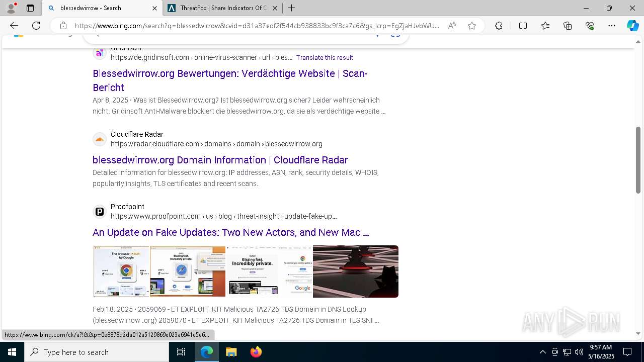
Task: Open File Explorer from the taskbar
Action: click(231, 352)
